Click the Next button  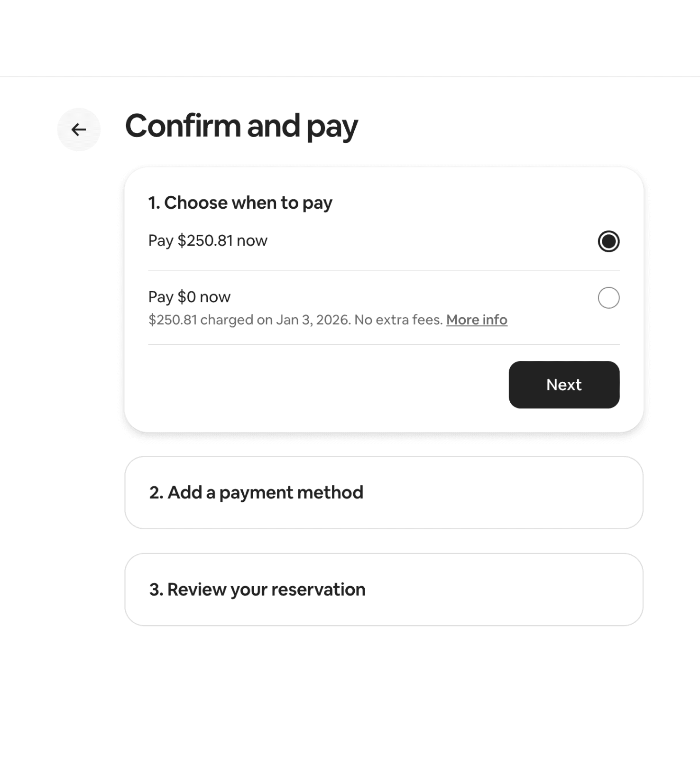[x=564, y=385]
